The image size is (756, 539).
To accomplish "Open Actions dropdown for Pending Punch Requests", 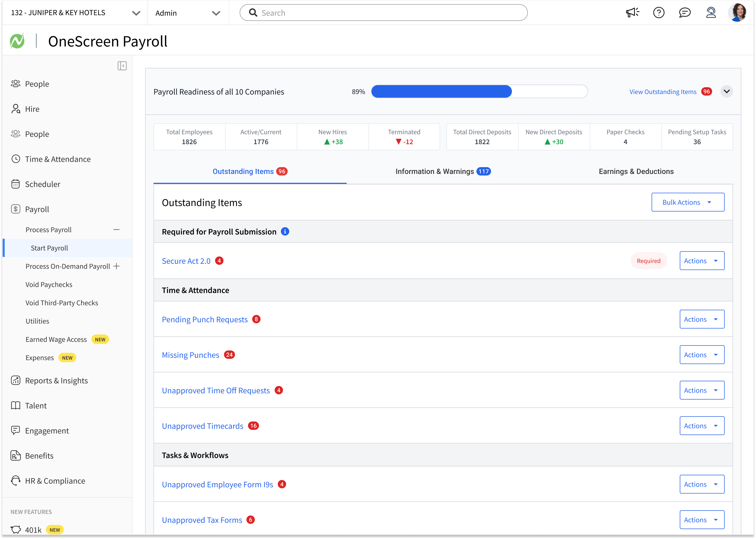I will click(702, 319).
